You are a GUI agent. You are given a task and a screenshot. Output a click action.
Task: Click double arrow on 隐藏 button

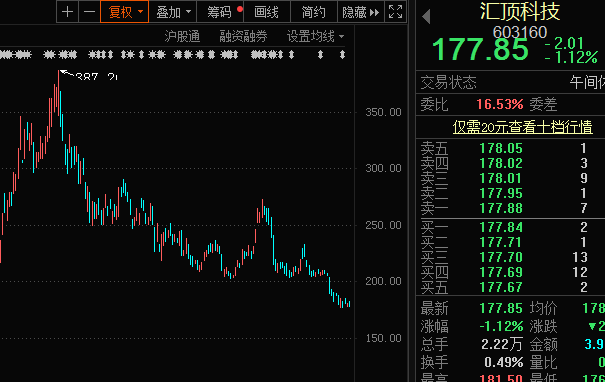pos(374,13)
